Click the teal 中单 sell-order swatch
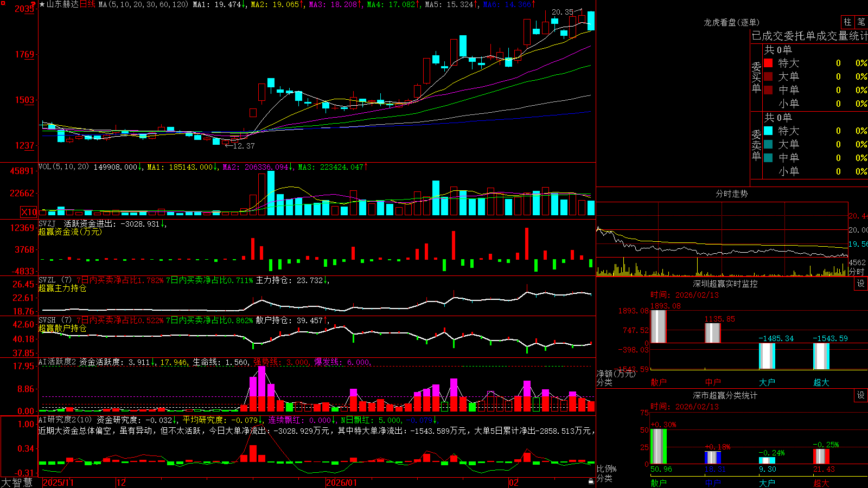 (x=768, y=158)
